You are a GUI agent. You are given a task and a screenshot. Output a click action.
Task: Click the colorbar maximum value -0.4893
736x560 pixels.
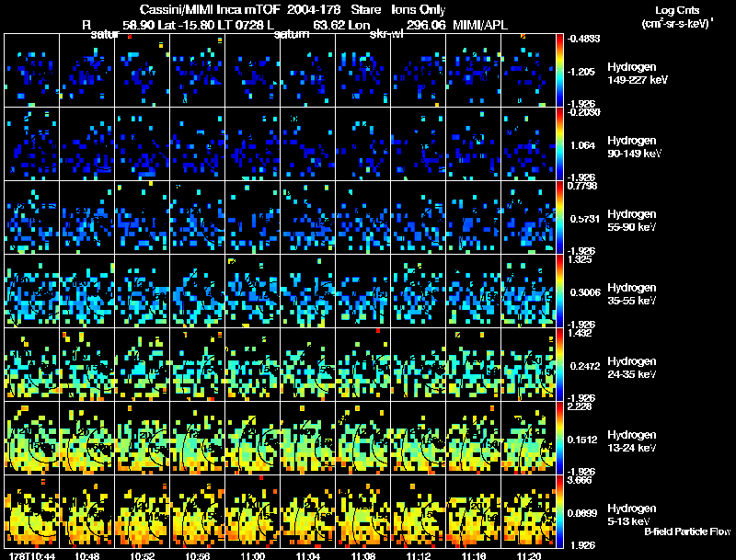[583, 39]
